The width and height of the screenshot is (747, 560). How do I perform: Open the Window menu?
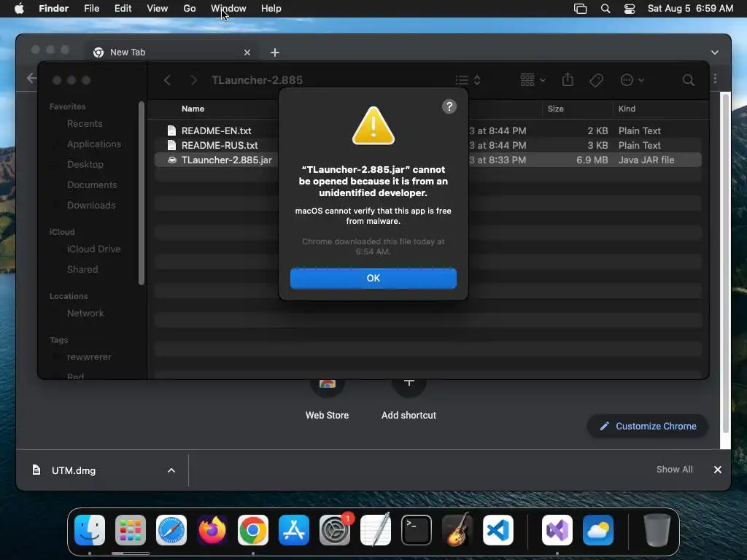click(228, 9)
